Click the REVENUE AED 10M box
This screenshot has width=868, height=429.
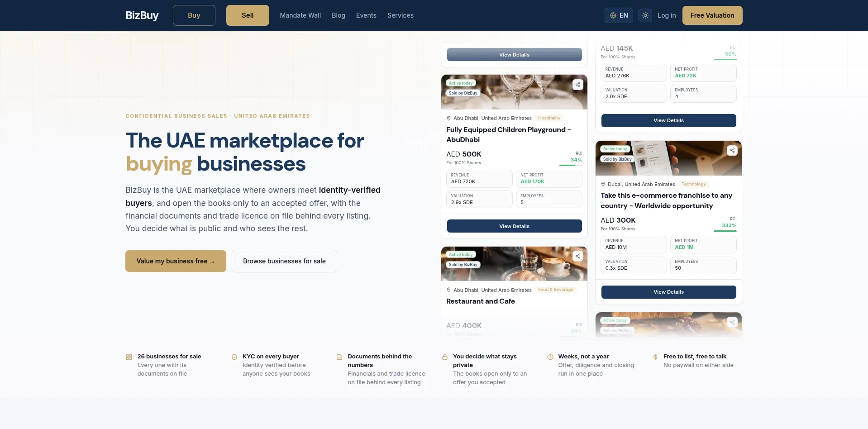pyautogui.click(x=634, y=244)
